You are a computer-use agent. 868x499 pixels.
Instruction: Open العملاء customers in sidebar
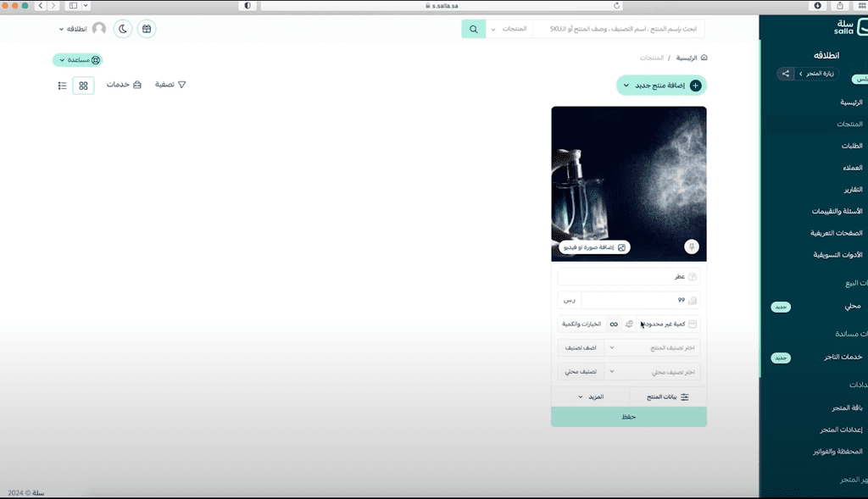click(853, 168)
